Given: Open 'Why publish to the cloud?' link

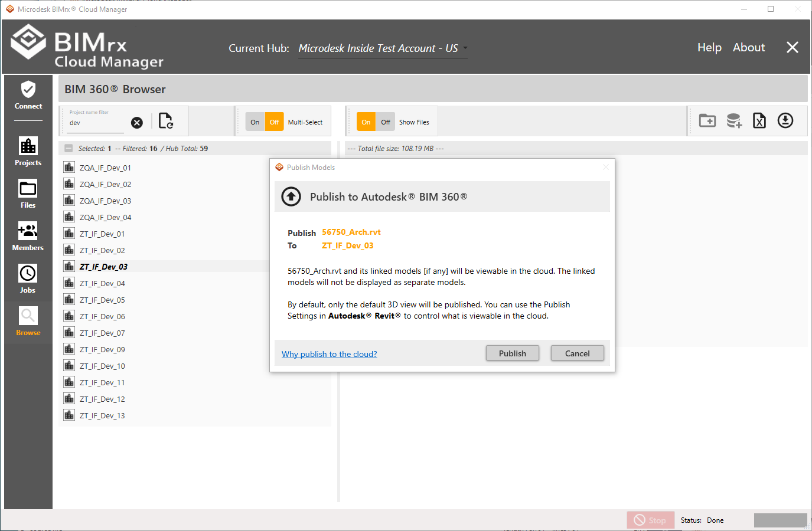Looking at the screenshot, I should tap(329, 354).
